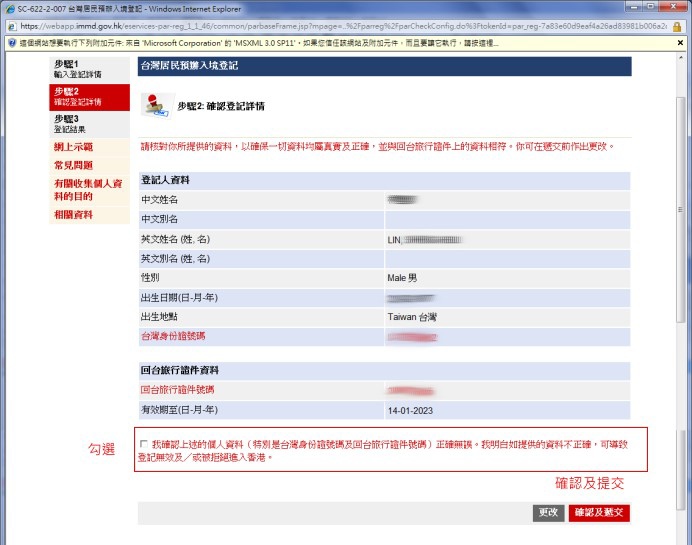Click the Internet Explorer logo in title bar
Viewport: 692px width, 545px height.
click(10, 9)
